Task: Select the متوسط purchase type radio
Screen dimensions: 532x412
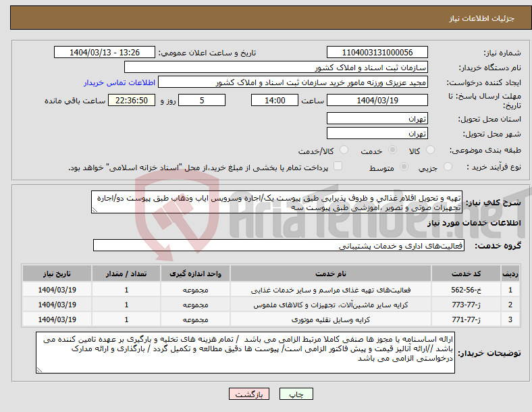Action: (x=404, y=166)
